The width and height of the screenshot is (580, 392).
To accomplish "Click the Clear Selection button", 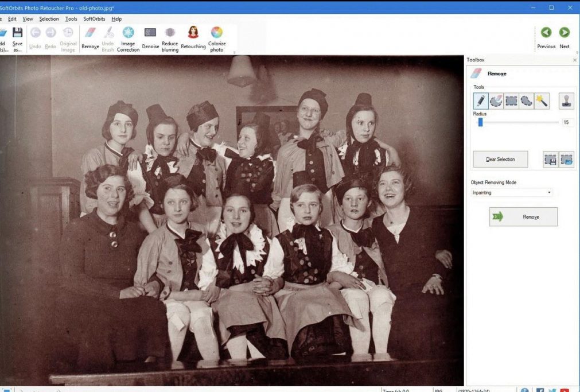I will pos(500,160).
